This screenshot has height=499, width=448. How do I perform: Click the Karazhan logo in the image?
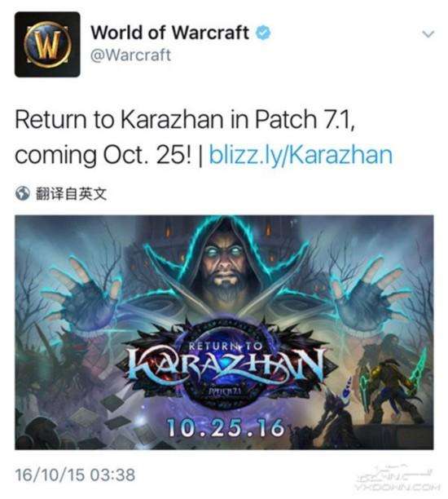(227, 364)
